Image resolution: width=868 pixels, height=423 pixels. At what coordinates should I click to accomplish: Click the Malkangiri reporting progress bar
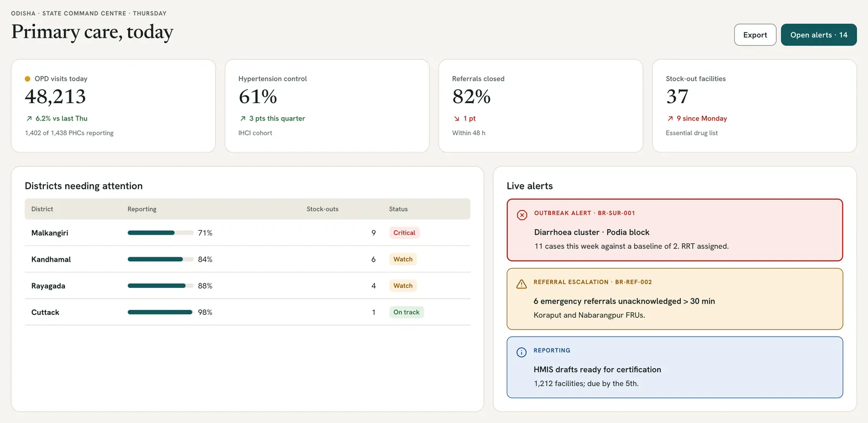[x=161, y=233]
